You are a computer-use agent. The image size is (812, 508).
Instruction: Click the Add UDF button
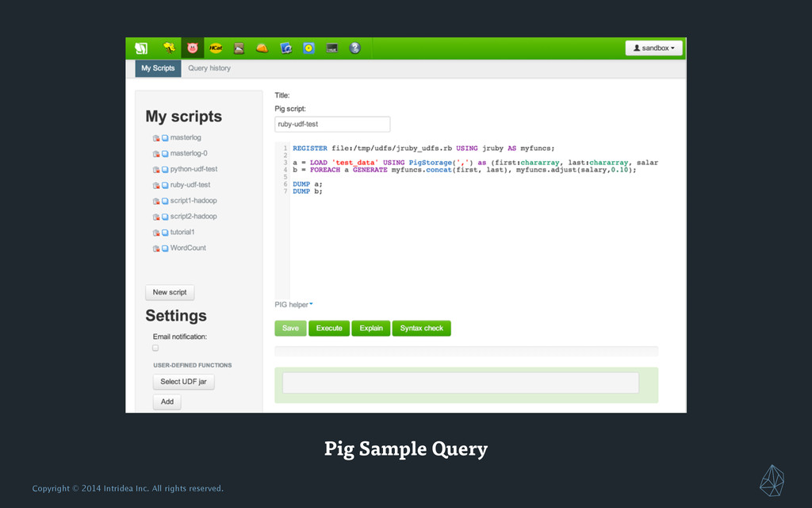coord(167,402)
